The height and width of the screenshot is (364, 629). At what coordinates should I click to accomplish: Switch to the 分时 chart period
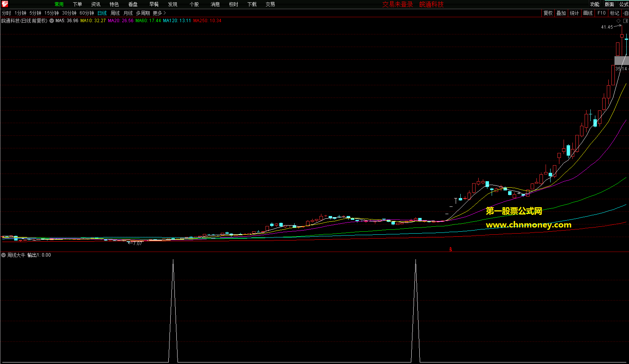(7, 13)
